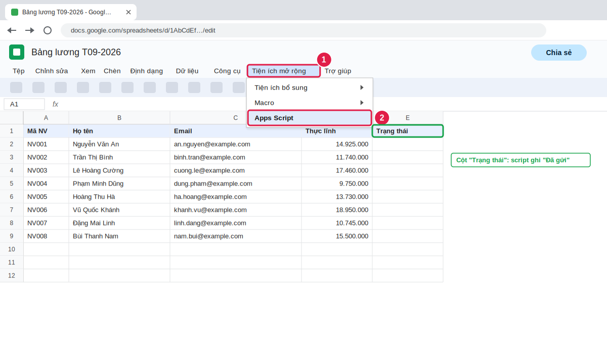This screenshot has width=607, height=364.
Task: Select cell NV001
Action: (x=46, y=144)
